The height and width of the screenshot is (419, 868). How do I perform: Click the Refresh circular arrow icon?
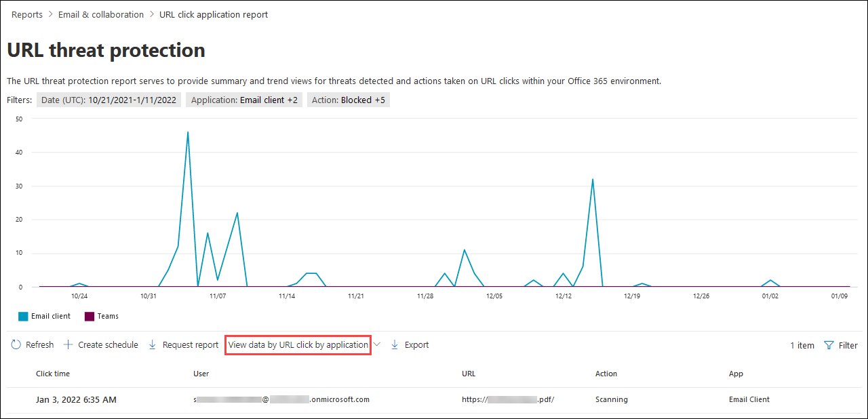click(x=16, y=345)
